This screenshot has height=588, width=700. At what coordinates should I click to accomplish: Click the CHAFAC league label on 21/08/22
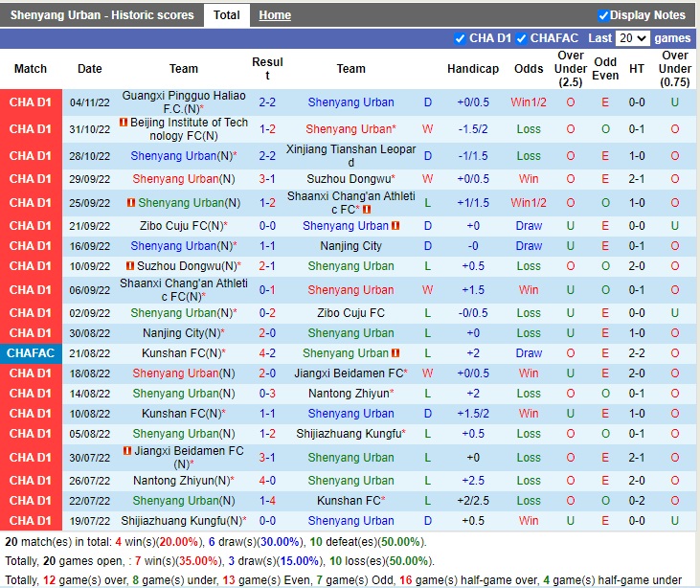click(x=30, y=353)
